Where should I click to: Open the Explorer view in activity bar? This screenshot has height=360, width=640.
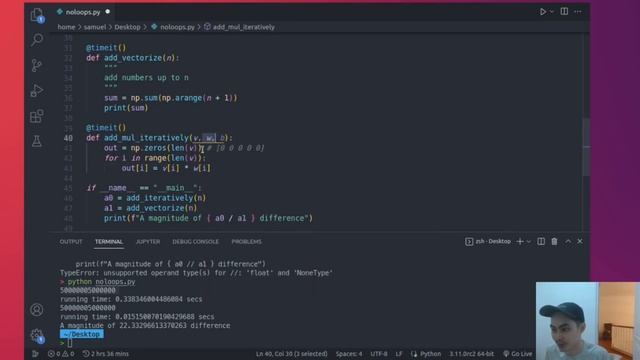(37, 16)
